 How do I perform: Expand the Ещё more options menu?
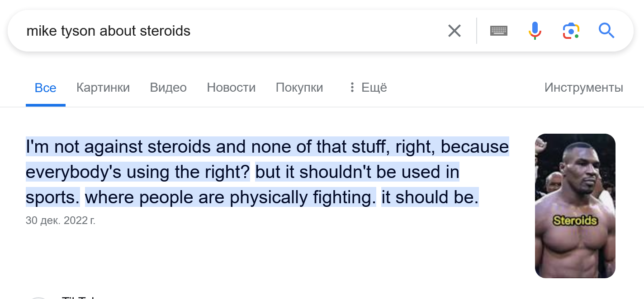(368, 87)
